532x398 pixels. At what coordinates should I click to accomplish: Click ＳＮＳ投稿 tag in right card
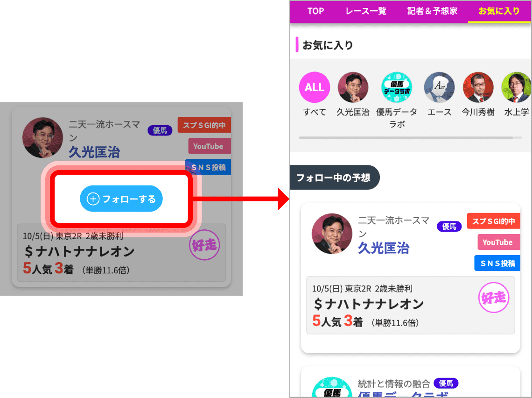coord(497,263)
